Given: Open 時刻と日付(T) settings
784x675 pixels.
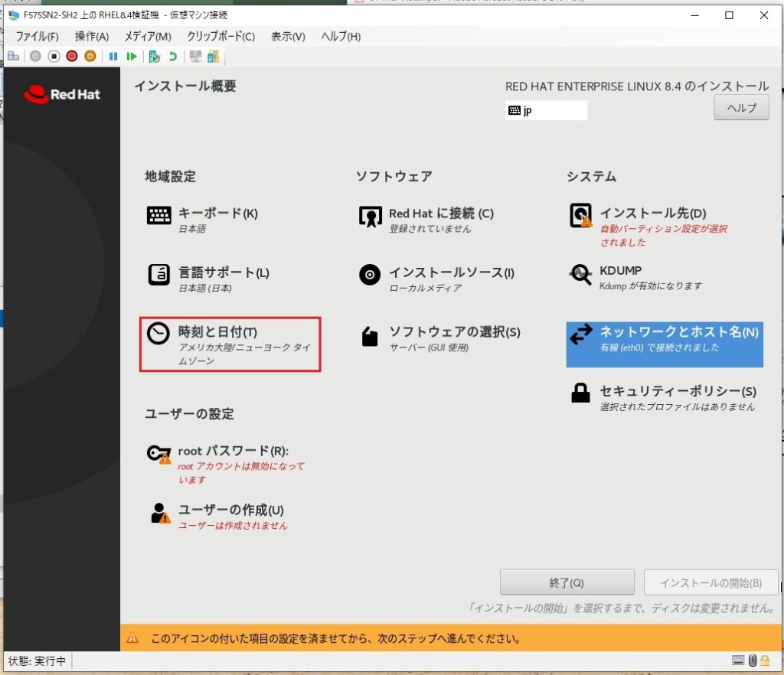Looking at the screenshot, I should pyautogui.click(x=230, y=344).
